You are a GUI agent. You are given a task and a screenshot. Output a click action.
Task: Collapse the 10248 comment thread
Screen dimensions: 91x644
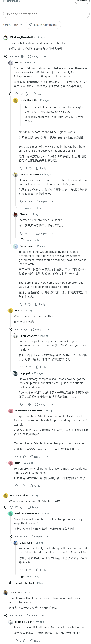(x=10, y=330)
